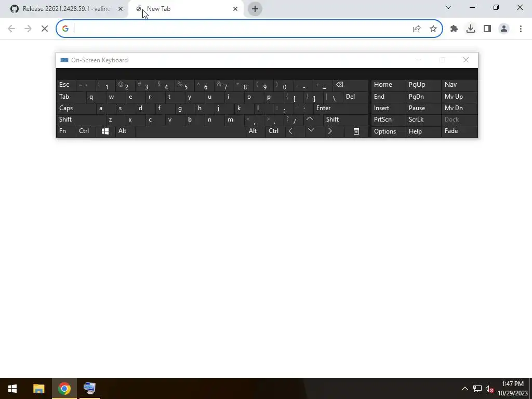The image size is (532, 399).
Task: Tap the Windows logo key on keyboard
Action: point(105,131)
